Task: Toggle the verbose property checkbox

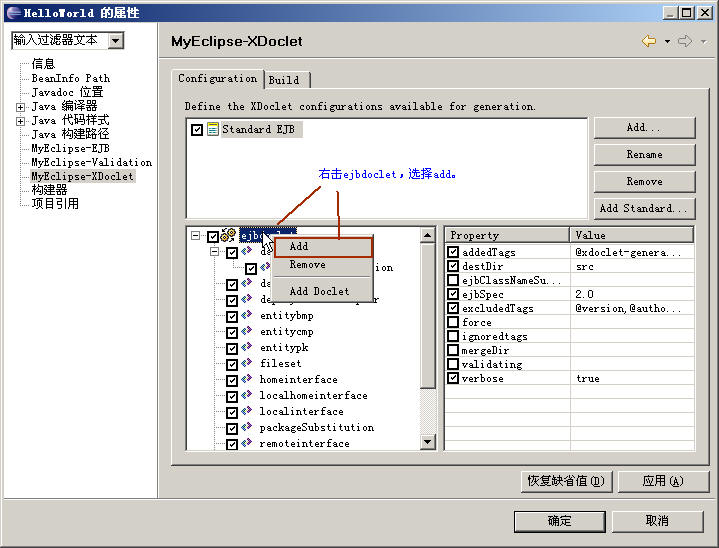Action: coord(453,378)
